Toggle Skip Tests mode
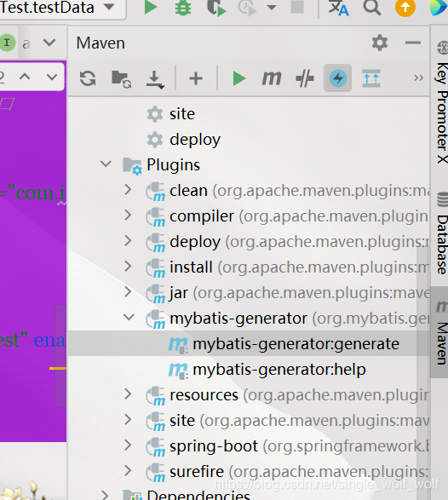This screenshot has height=500, width=448. pos(305,78)
